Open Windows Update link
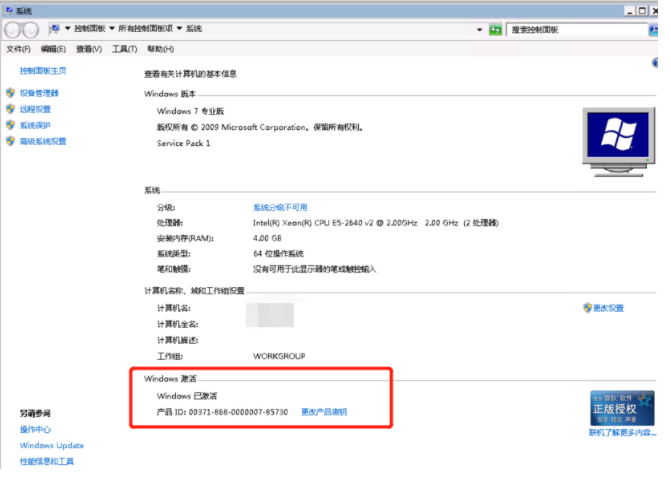671x496 pixels. pos(52,446)
